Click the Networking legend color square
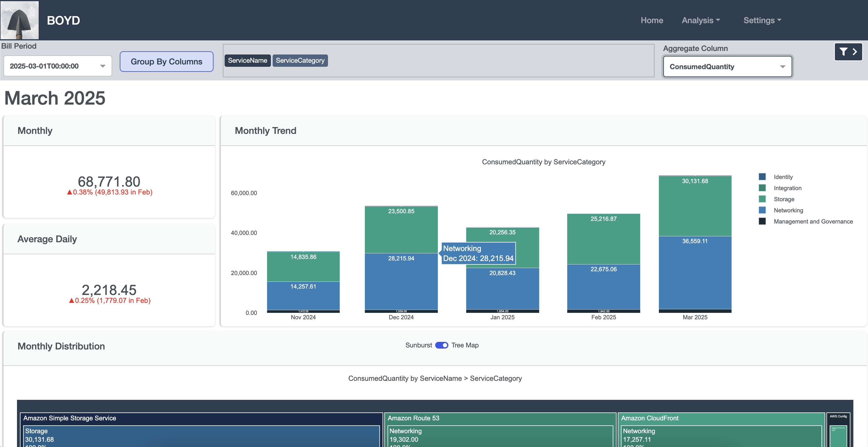The image size is (868, 447). coord(762,210)
